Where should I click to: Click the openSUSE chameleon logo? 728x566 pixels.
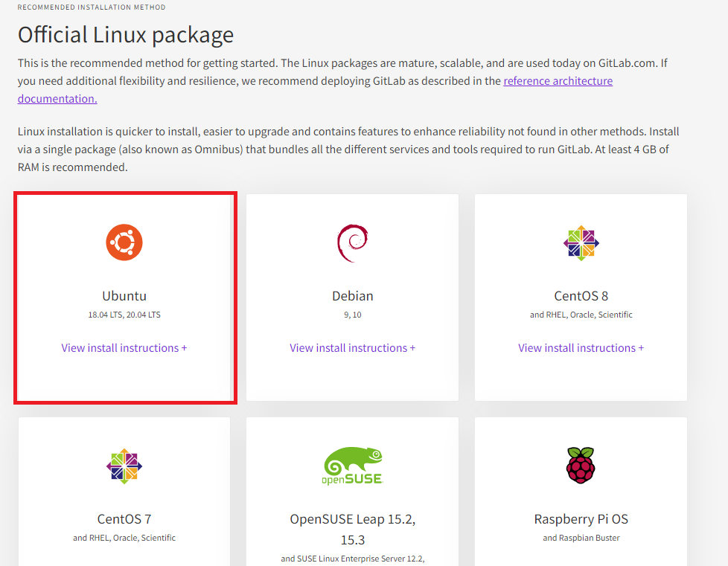[352, 466]
